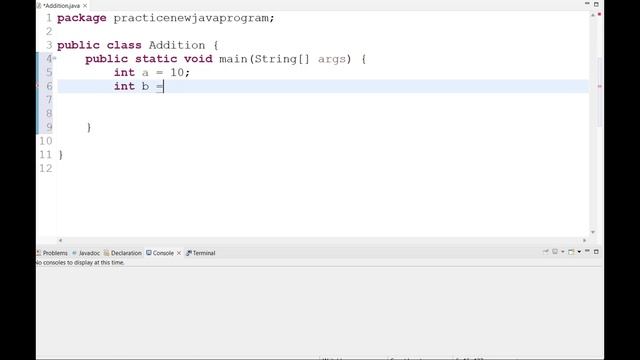Minimize the editor area
640x360 pixels.
[587, 4]
